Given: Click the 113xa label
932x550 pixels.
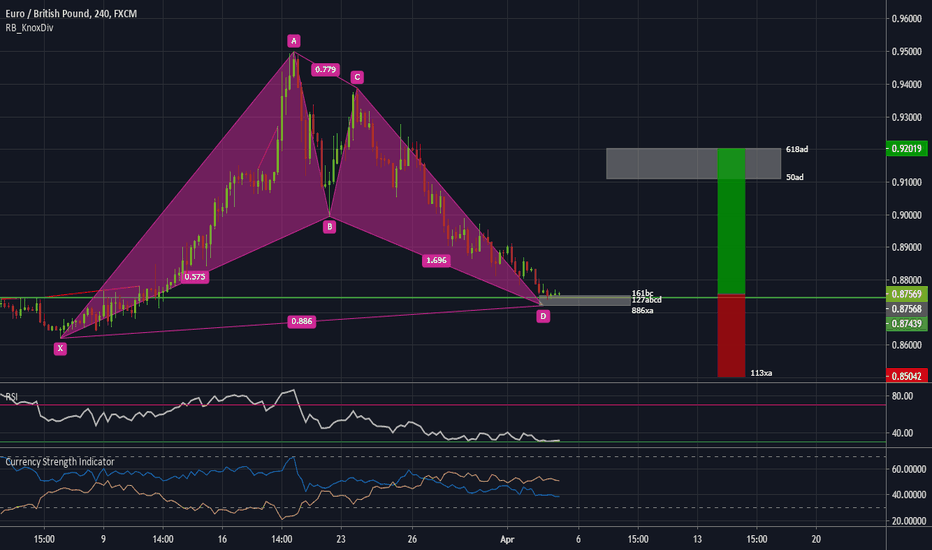Looking at the screenshot, I should tap(761, 373).
